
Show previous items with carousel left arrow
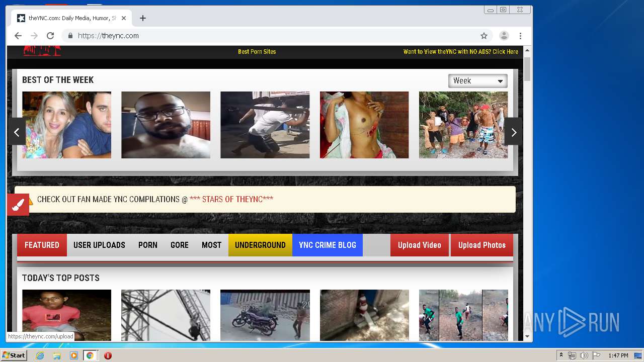pos(17,132)
